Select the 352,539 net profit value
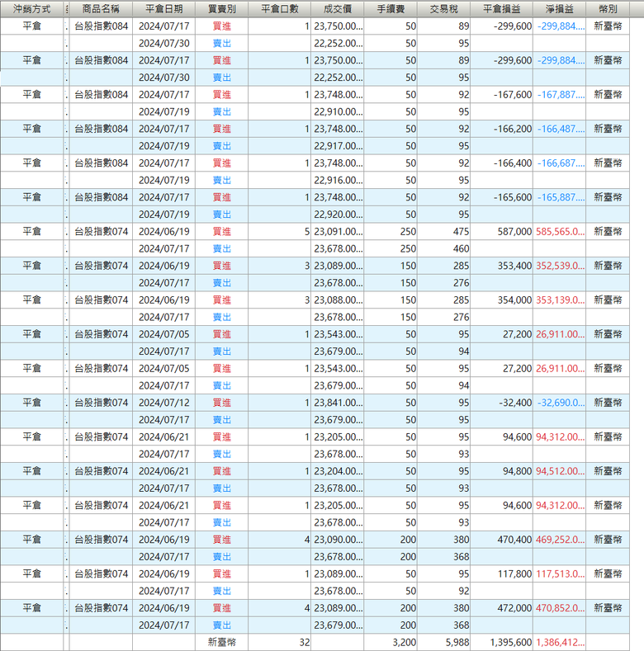The height and width of the screenshot is (651, 644). point(560,266)
